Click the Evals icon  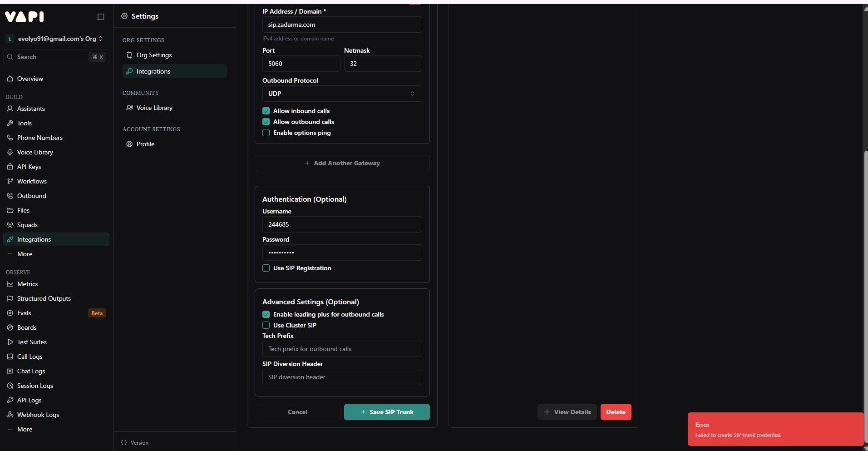point(10,313)
